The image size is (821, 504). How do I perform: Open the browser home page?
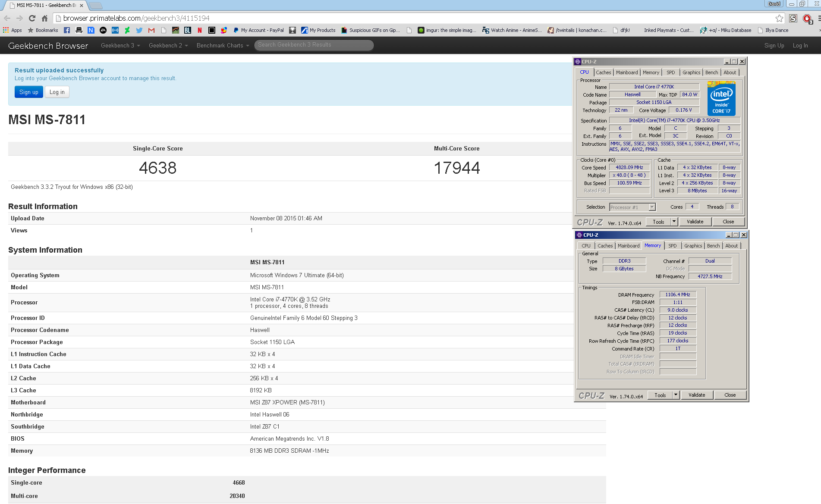[x=44, y=18]
